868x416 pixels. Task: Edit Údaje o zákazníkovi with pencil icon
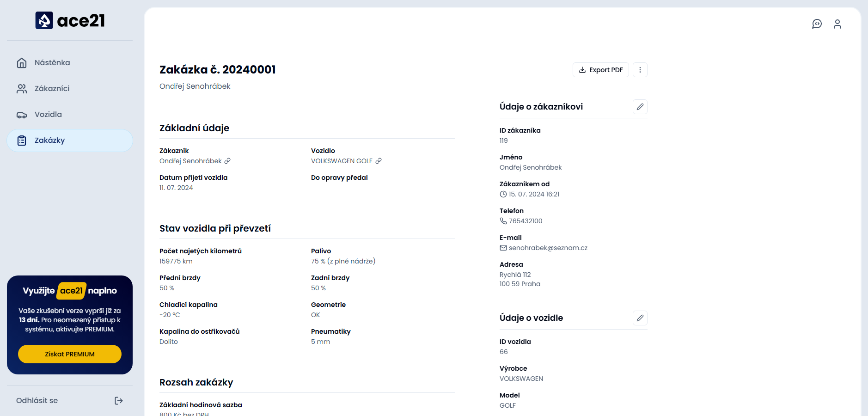point(640,107)
